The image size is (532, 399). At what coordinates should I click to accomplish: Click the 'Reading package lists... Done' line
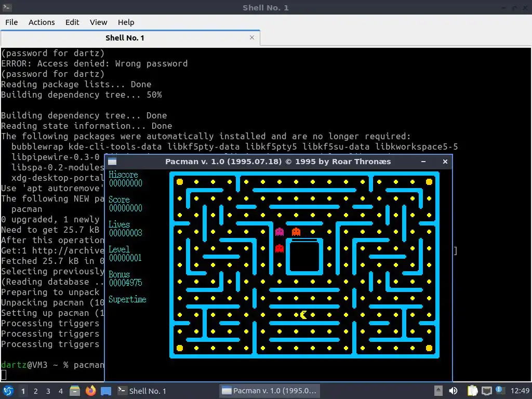76,85
